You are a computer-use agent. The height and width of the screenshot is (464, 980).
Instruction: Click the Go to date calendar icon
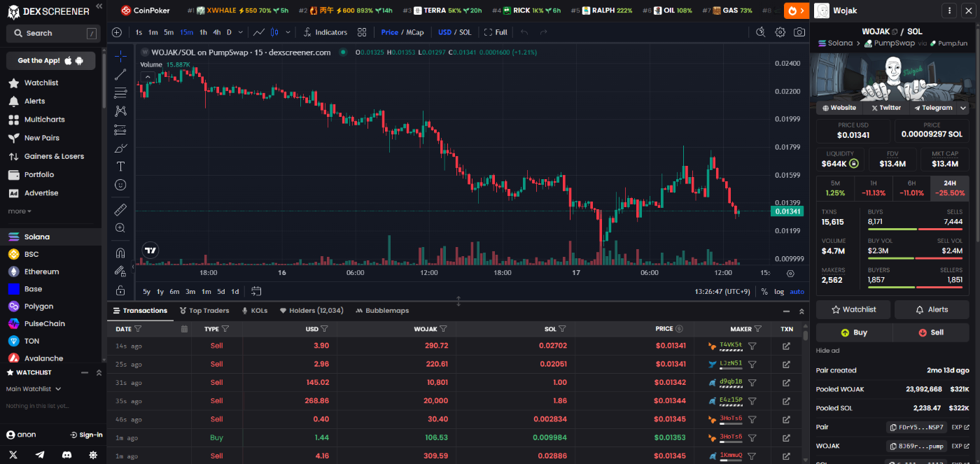tap(256, 291)
